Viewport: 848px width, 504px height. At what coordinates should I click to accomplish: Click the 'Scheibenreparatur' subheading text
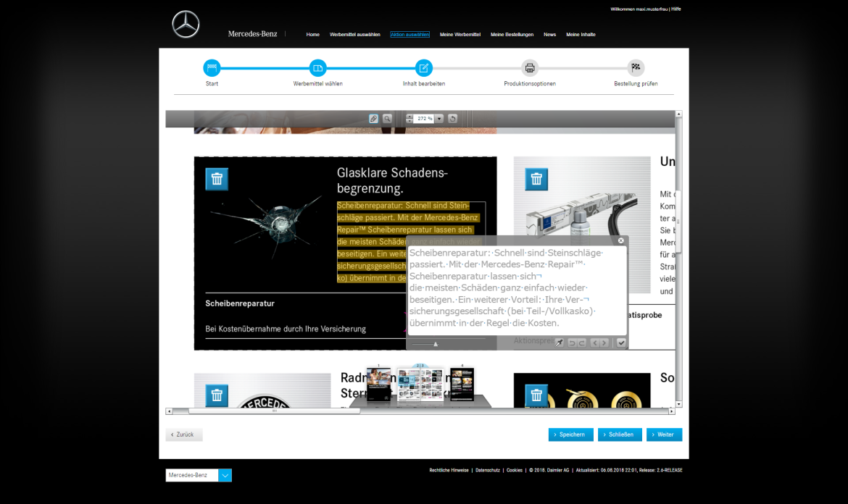point(240,303)
